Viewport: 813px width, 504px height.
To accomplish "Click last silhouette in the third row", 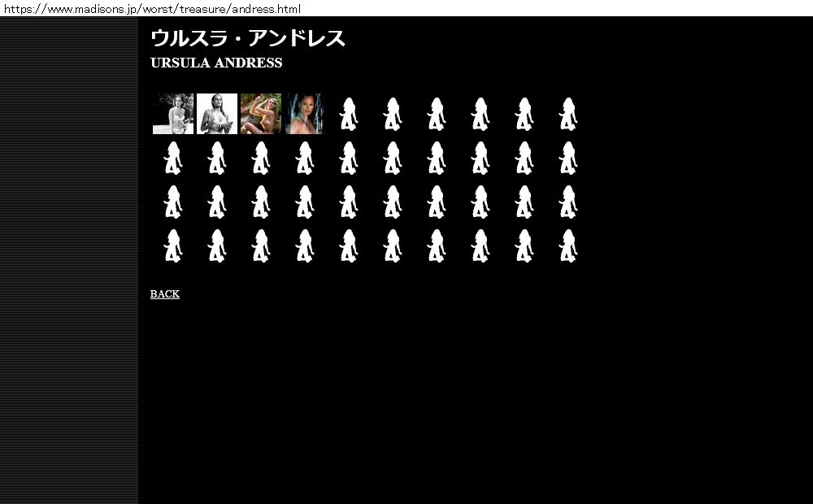I will [568, 202].
